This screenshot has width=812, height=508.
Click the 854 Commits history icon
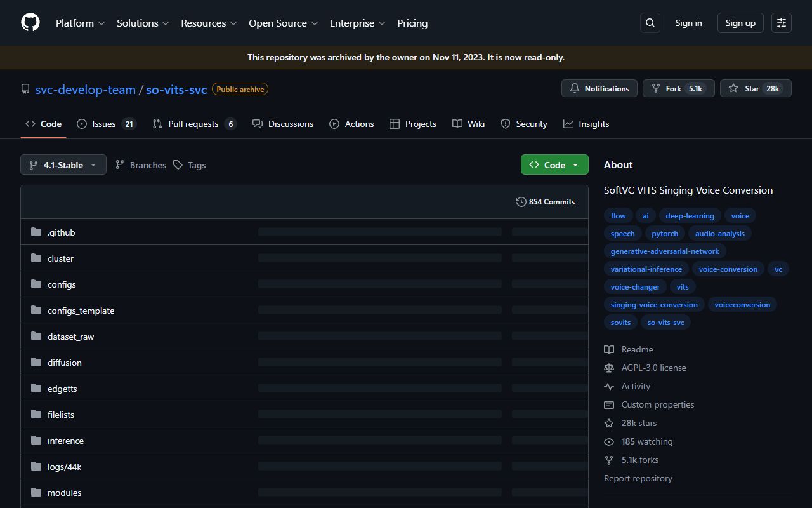click(520, 201)
